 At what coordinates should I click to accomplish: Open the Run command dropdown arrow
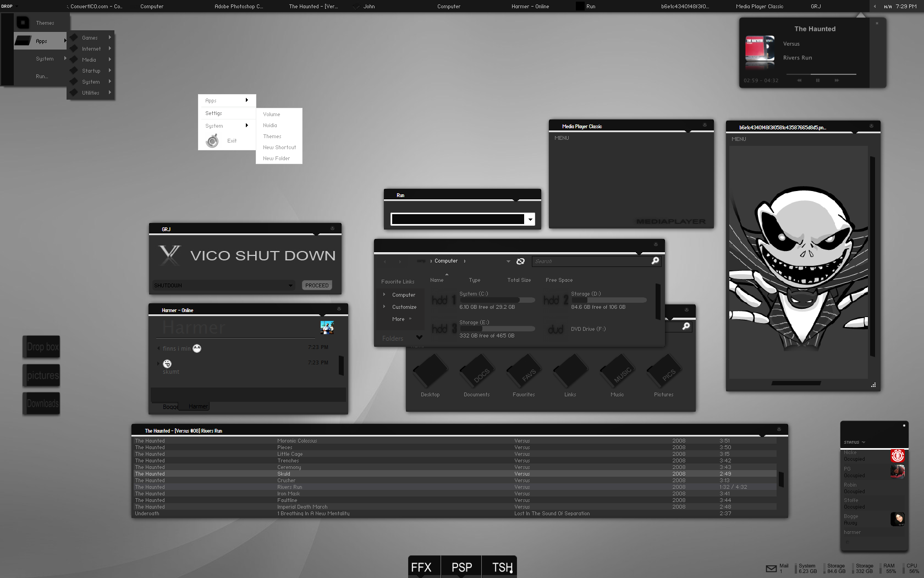530,220
